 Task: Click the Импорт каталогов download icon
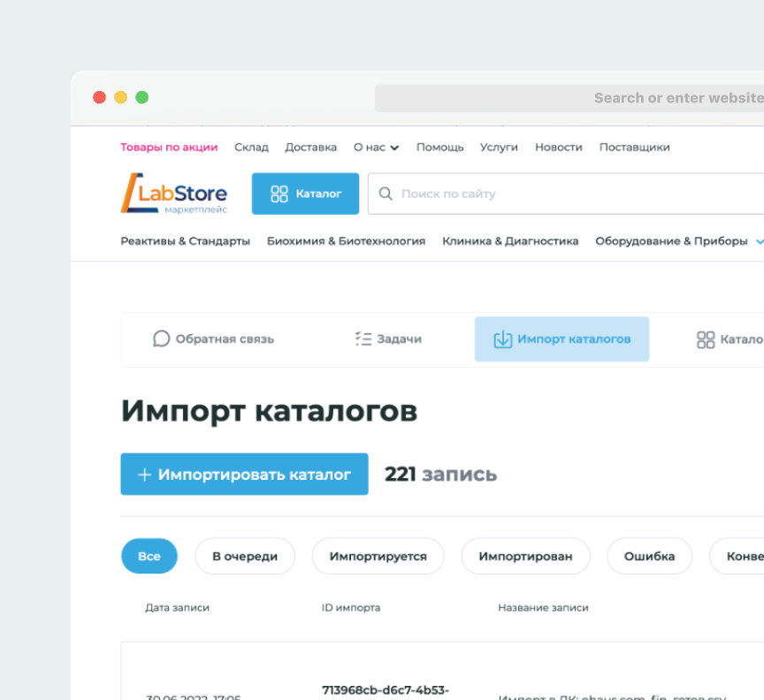click(x=502, y=339)
